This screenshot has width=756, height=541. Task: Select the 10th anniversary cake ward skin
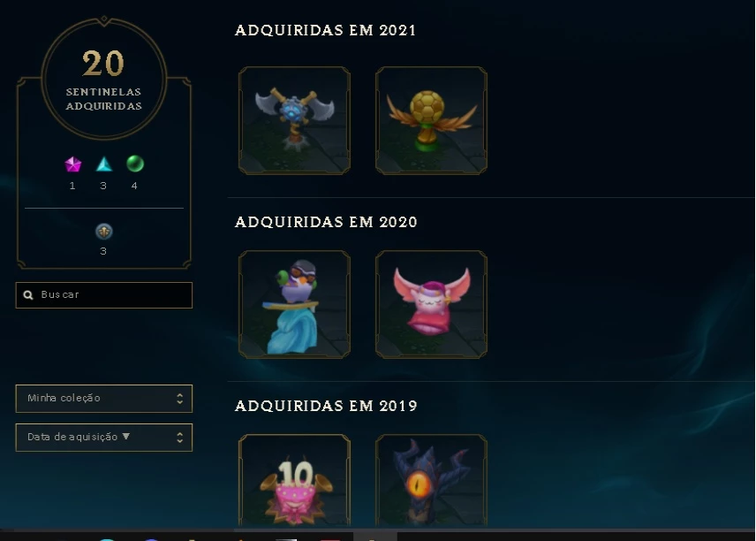coord(295,480)
